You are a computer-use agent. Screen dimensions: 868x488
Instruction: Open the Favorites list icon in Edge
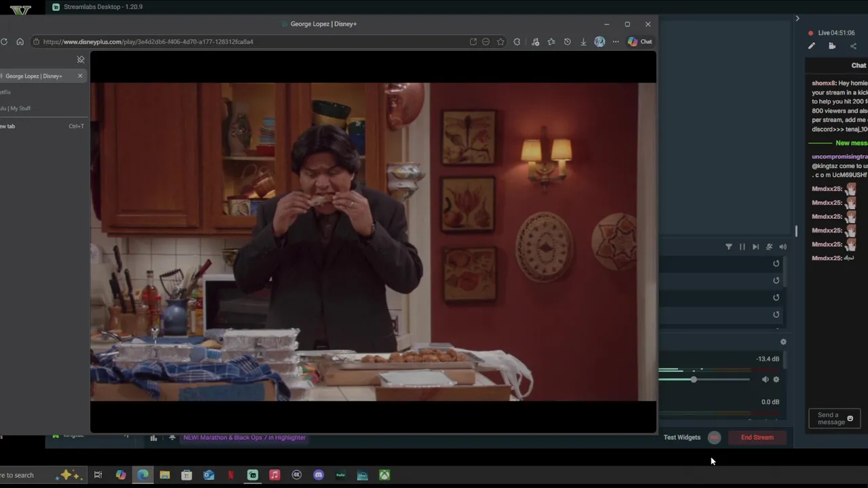[x=551, y=41]
